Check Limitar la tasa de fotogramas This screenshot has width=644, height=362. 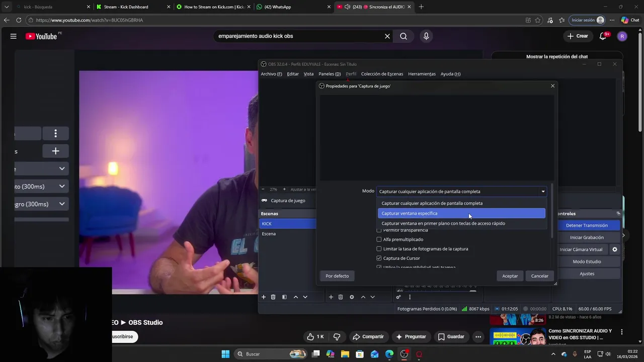point(379,249)
